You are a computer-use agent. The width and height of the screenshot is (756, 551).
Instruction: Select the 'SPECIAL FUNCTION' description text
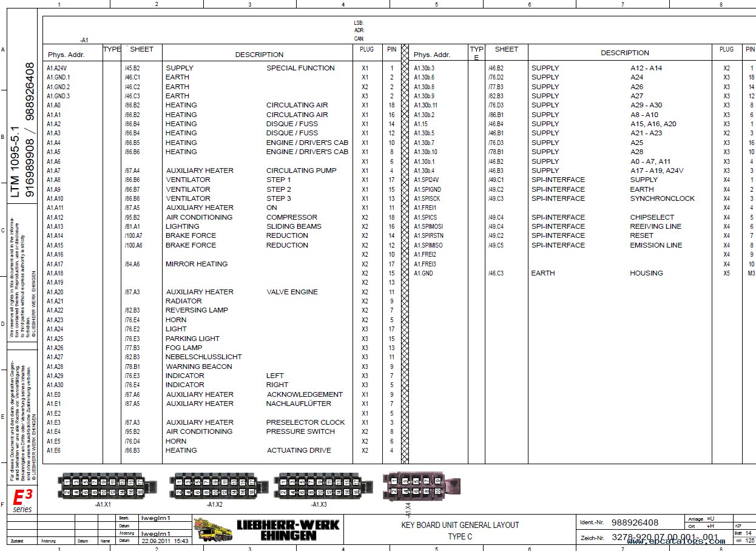point(300,68)
